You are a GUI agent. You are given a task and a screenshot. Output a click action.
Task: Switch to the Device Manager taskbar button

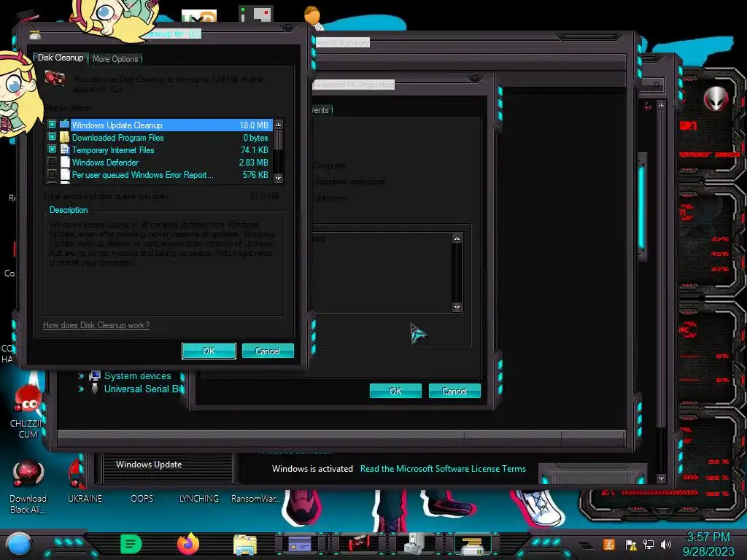click(414, 544)
